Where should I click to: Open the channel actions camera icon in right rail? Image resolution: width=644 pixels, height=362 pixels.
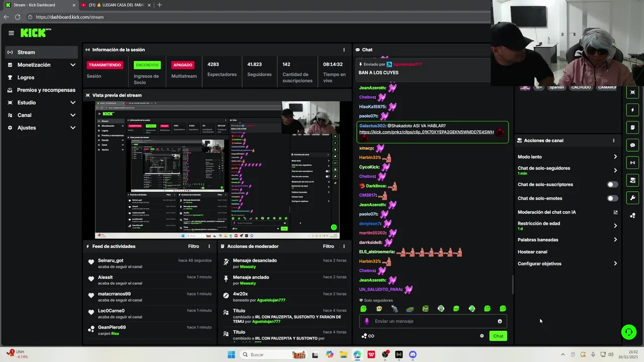[x=633, y=180]
